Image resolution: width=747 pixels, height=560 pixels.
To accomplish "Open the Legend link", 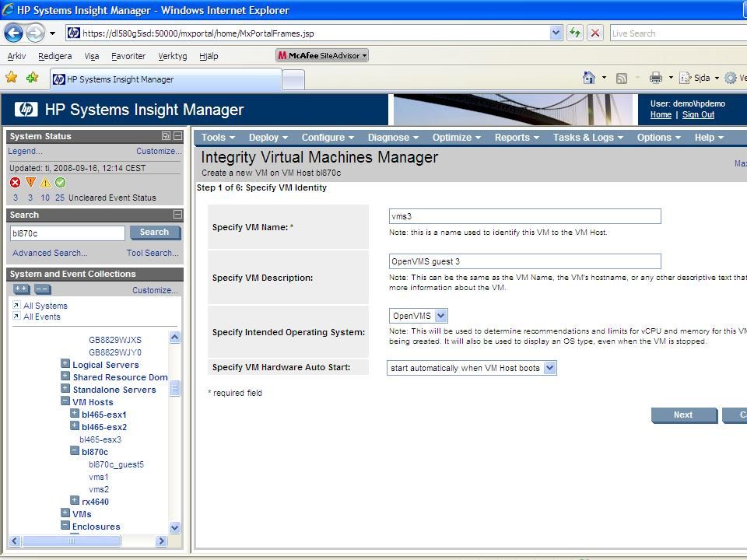I will click(25, 151).
